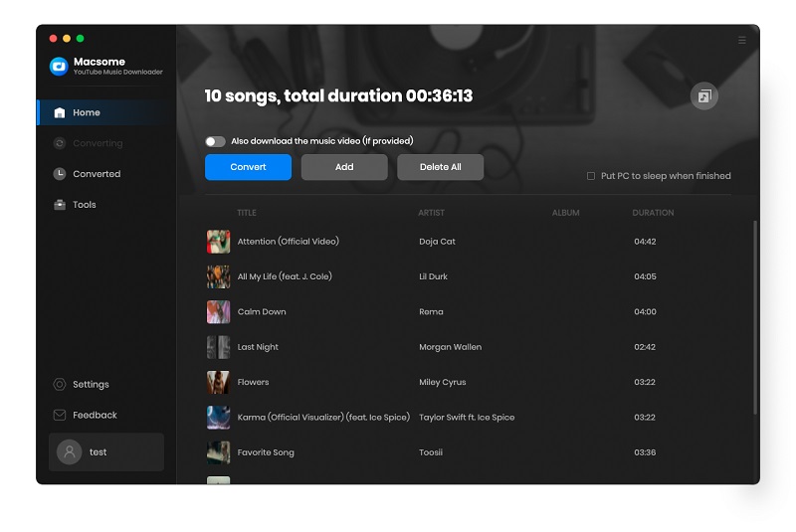Click the Converted clock icon
This screenshot has width=796, height=532.
point(60,174)
